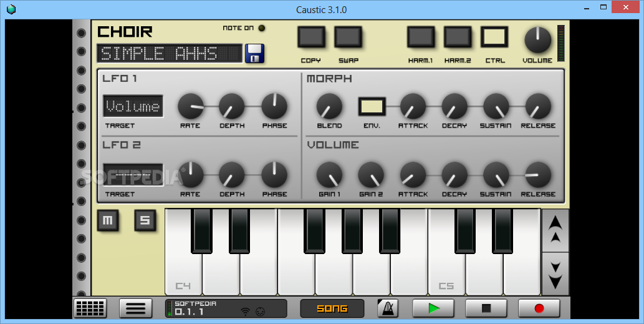644x324 pixels.
Task: Open the main menu hamburger icon
Action: click(136, 308)
